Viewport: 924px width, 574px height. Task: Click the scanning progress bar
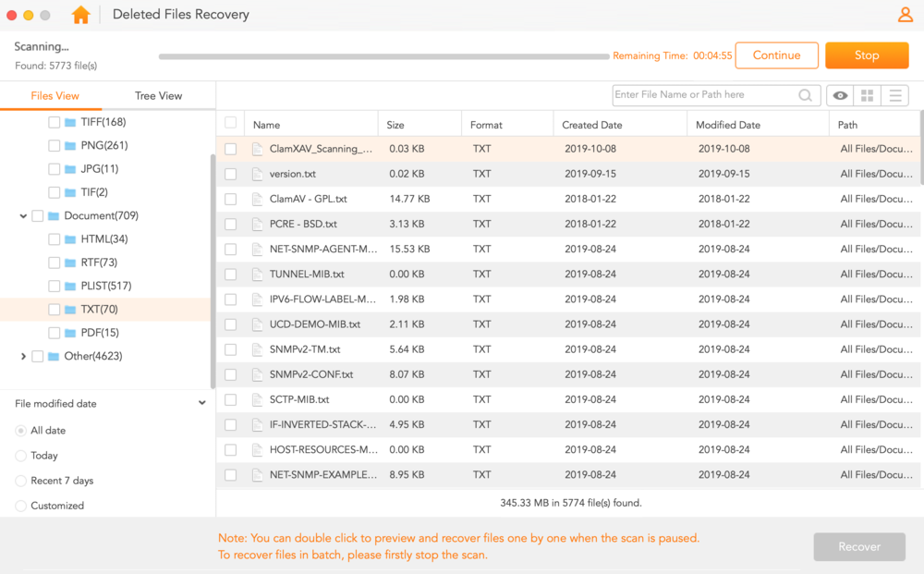[x=383, y=56]
